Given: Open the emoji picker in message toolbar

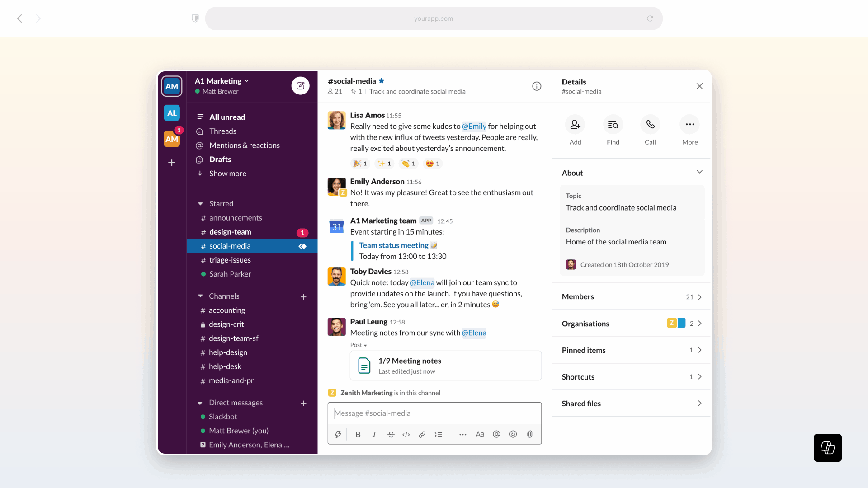Looking at the screenshot, I should point(513,434).
